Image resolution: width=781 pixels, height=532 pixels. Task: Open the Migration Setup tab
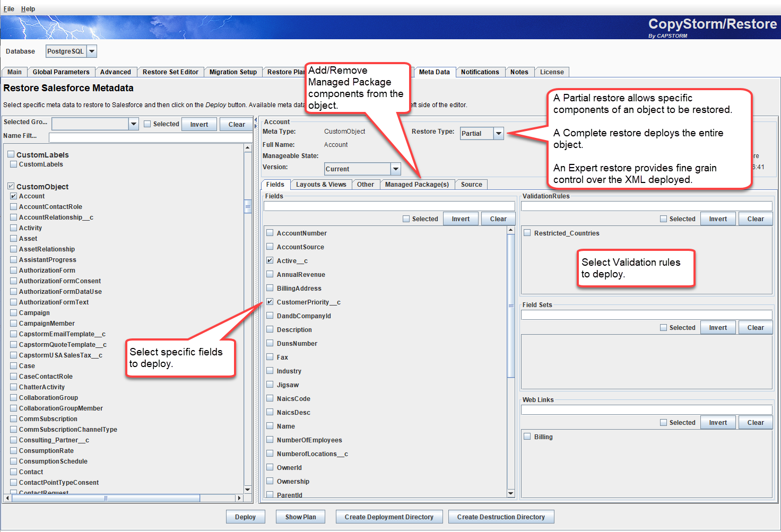(233, 72)
